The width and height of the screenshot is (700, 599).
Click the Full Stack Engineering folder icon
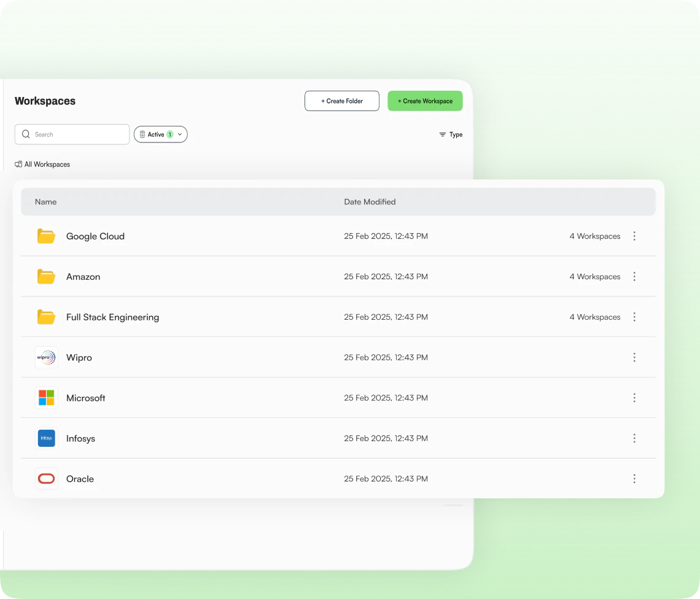point(46,317)
